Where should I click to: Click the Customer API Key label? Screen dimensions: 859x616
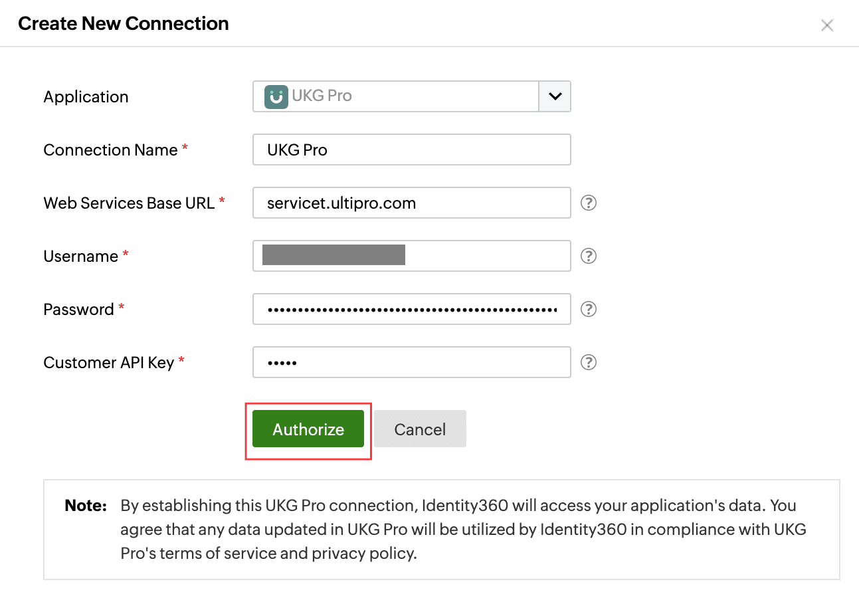point(108,363)
